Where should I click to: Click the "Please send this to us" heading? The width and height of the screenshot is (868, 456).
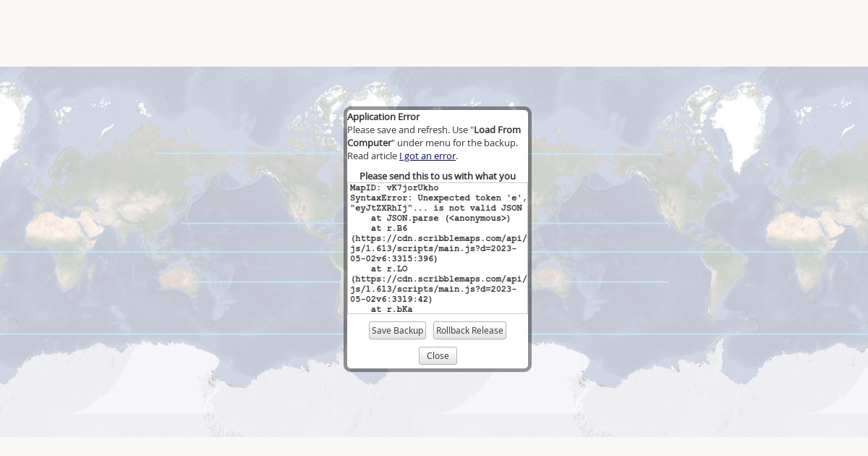[438, 177]
